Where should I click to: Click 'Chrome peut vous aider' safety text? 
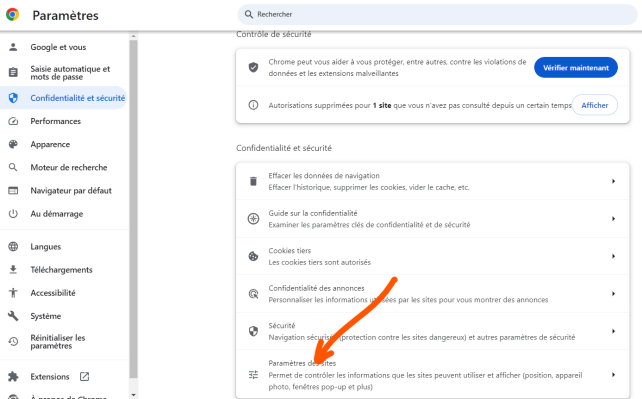397,68
